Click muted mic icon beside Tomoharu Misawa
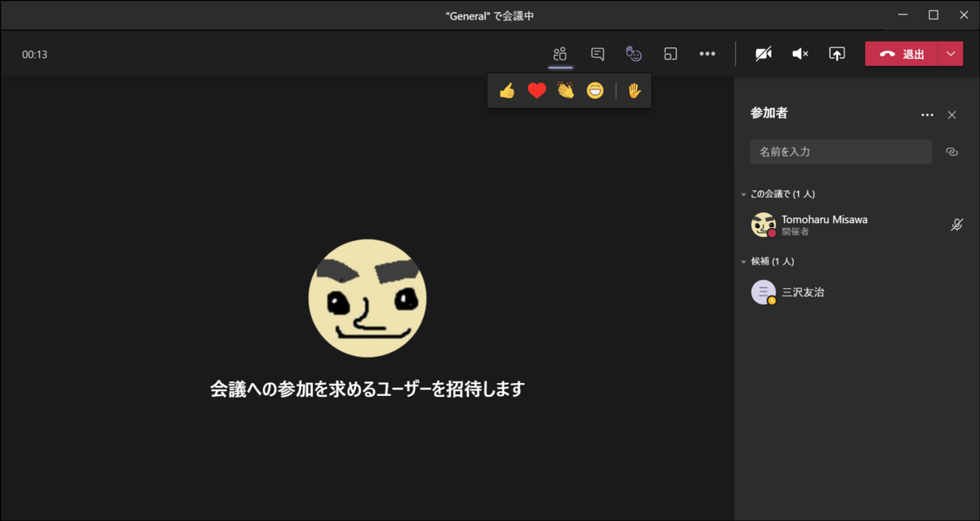Screen dimensions: 980x521 [x=957, y=225]
